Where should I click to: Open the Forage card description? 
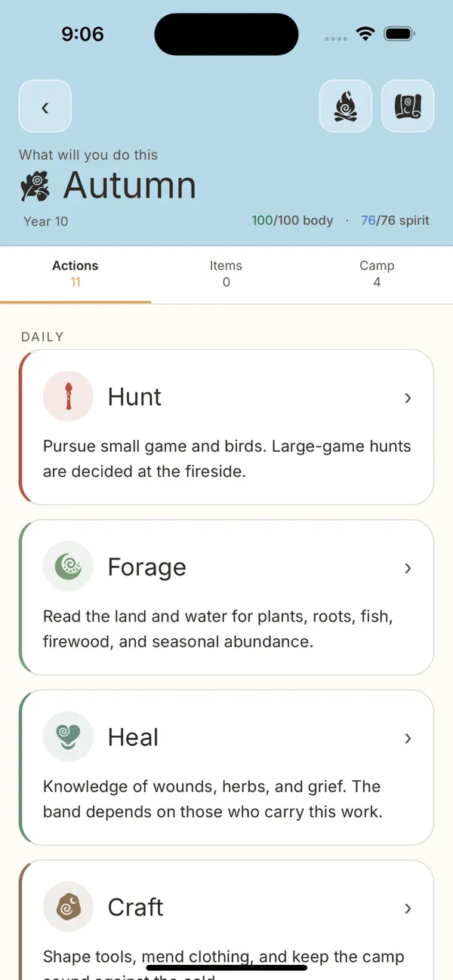219,629
